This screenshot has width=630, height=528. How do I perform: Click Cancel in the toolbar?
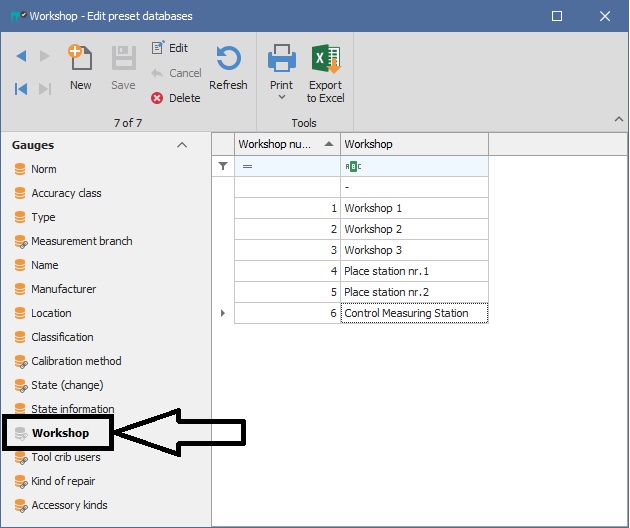click(176, 73)
